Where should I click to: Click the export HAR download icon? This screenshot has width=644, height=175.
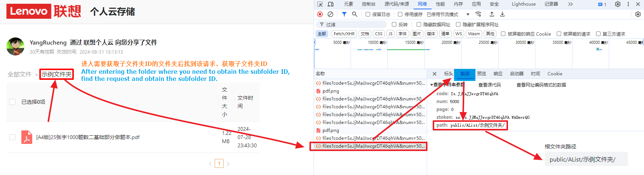click(x=502, y=14)
